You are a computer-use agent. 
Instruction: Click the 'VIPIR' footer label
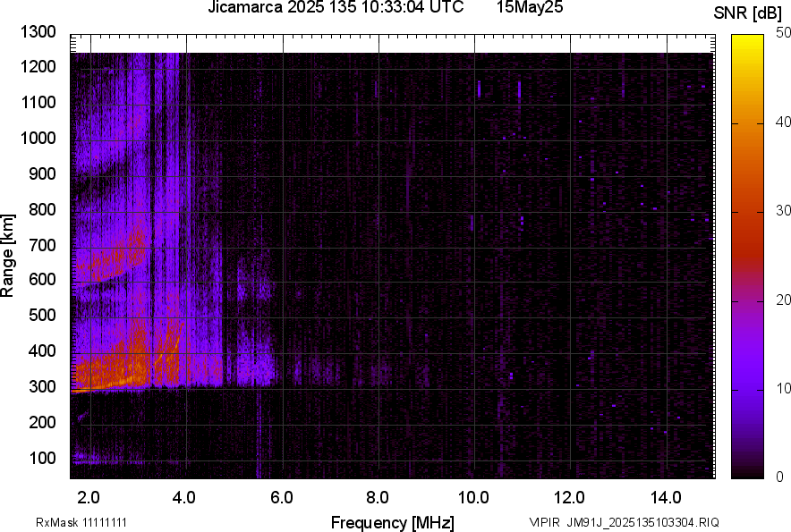pos(544,522)
